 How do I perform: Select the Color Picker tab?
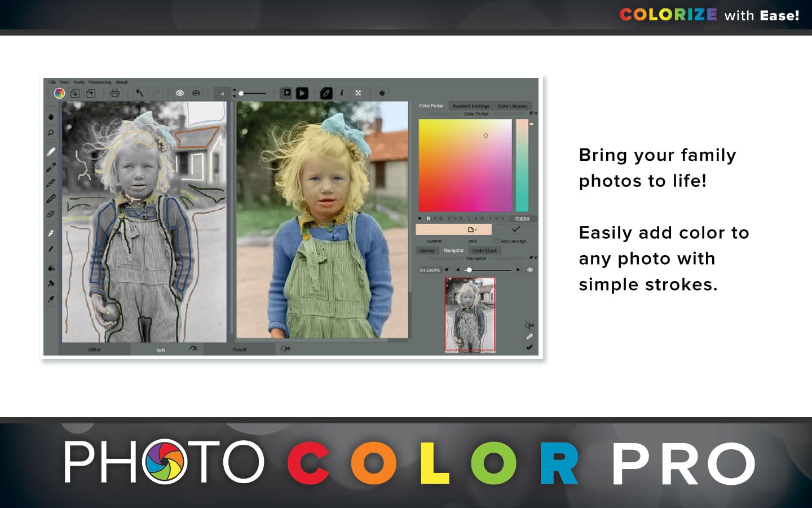pyautogui.click(x=431, y=106)
